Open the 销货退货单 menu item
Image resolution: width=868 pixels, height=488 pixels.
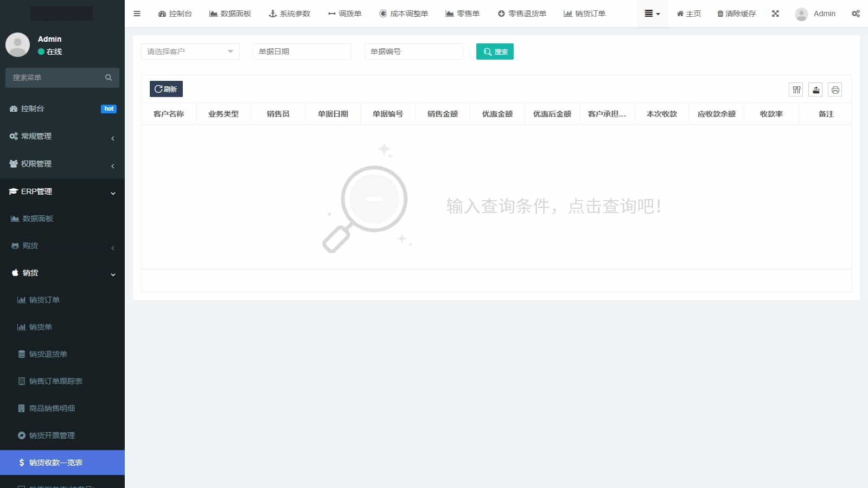point(48,354)
